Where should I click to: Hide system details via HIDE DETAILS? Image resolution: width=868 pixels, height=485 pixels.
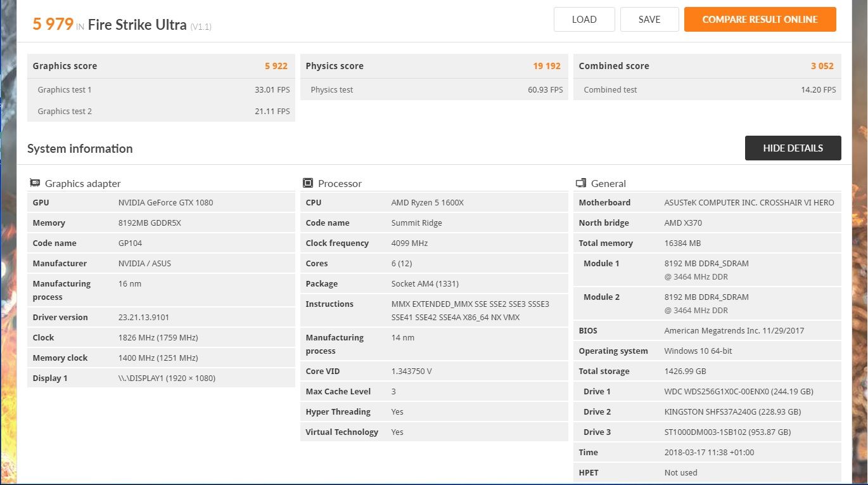(793, 148)
